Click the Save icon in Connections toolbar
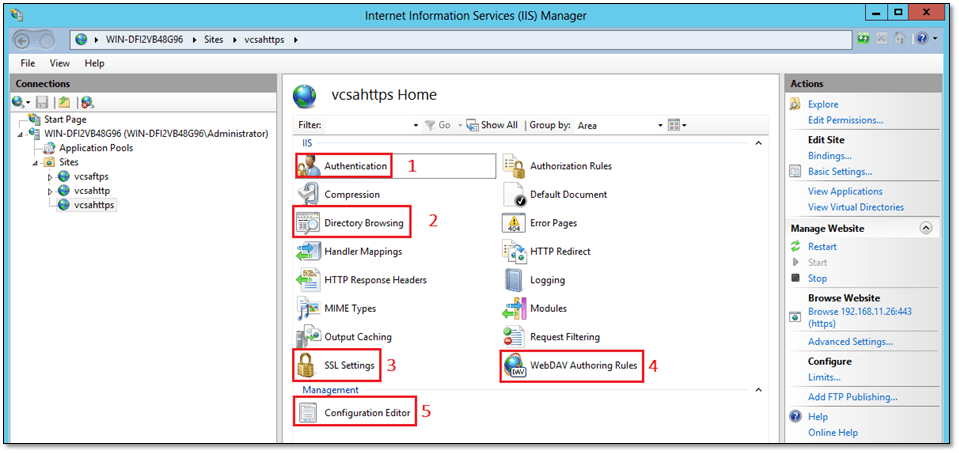Viewport: 959px width, 453px height. point(43,103)
